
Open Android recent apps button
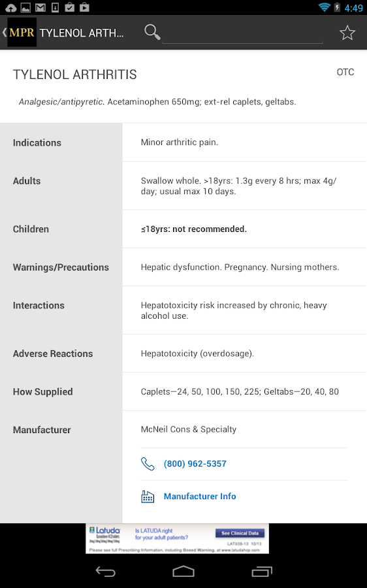click(x=262, y=572)
